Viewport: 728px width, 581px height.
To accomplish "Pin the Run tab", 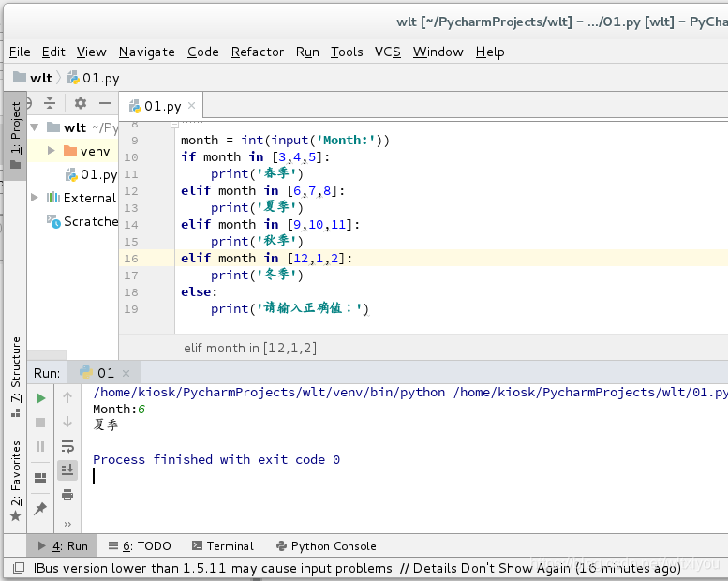I will tap(40, 509).
